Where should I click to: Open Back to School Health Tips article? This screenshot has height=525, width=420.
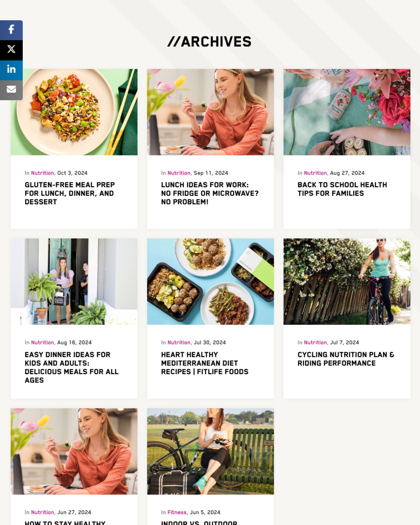click(342, 189)
